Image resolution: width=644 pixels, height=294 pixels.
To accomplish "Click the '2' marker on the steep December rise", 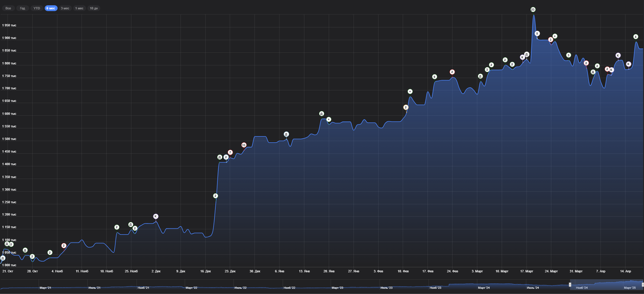I will 215,196.
